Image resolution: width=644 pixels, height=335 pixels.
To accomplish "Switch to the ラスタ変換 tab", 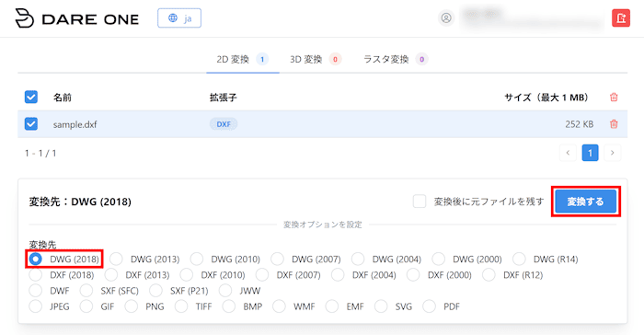I will pyautogui.click(x=396, y=59).
